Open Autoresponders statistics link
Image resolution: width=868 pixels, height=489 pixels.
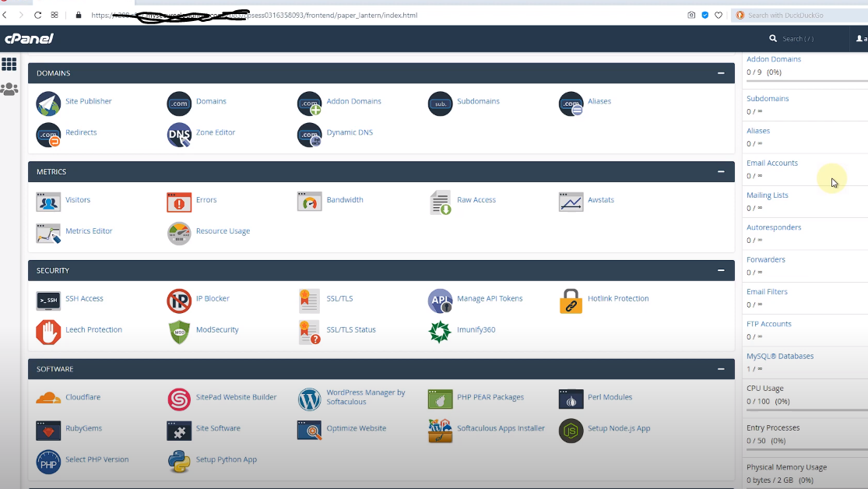tap(773, 227)
